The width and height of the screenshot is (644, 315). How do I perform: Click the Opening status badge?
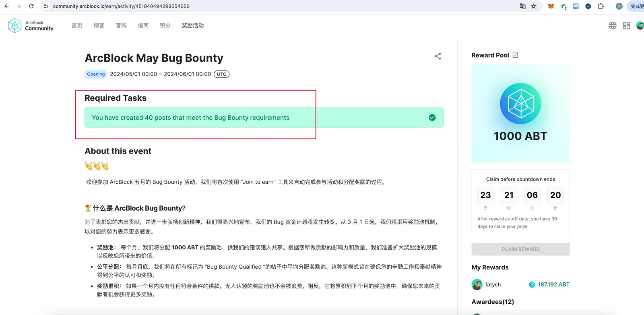click(96, 74)
